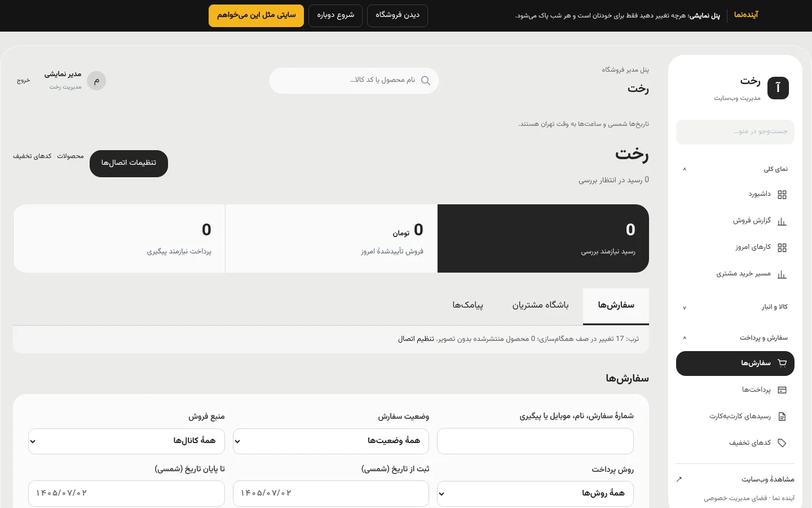Screen dimensions: 812x508
Task: Click the document icon beside رسیدهای کارت‌به‌کارت
Action: click(782, 417)
